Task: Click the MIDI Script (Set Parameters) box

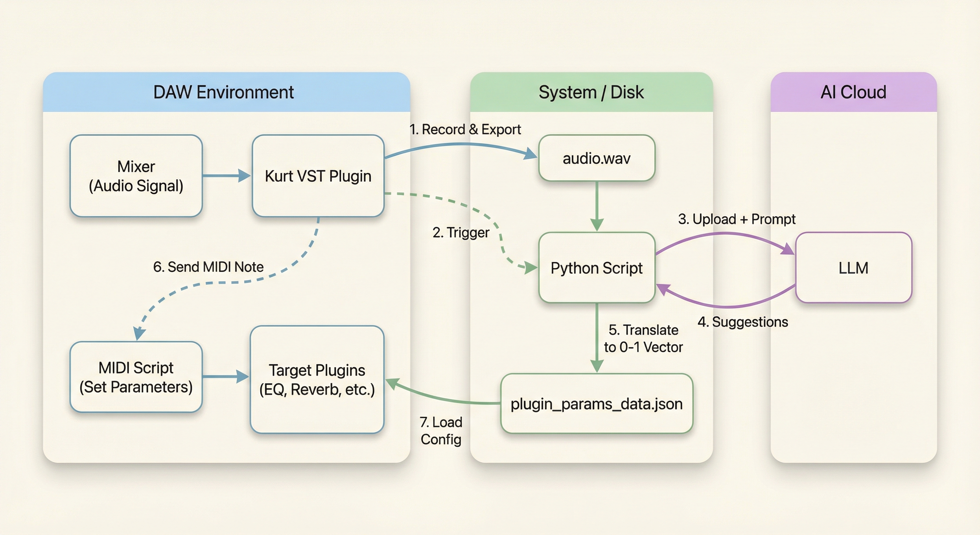Action: coord(136,377)
